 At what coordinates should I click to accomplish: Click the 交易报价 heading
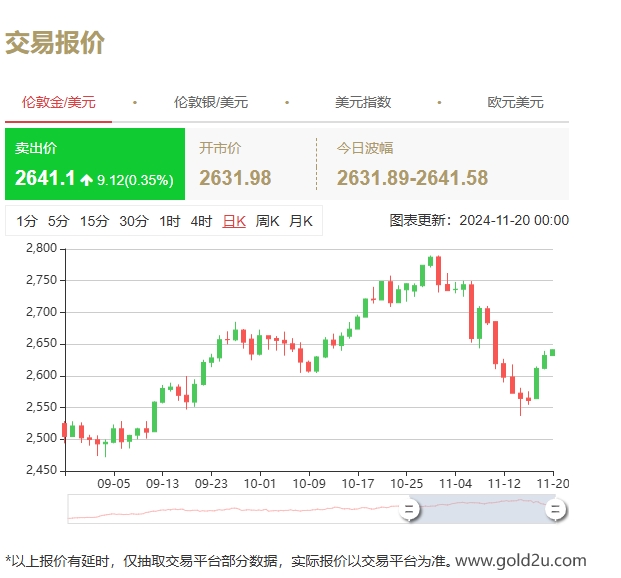pyautogui.click(x=55, y=42)
